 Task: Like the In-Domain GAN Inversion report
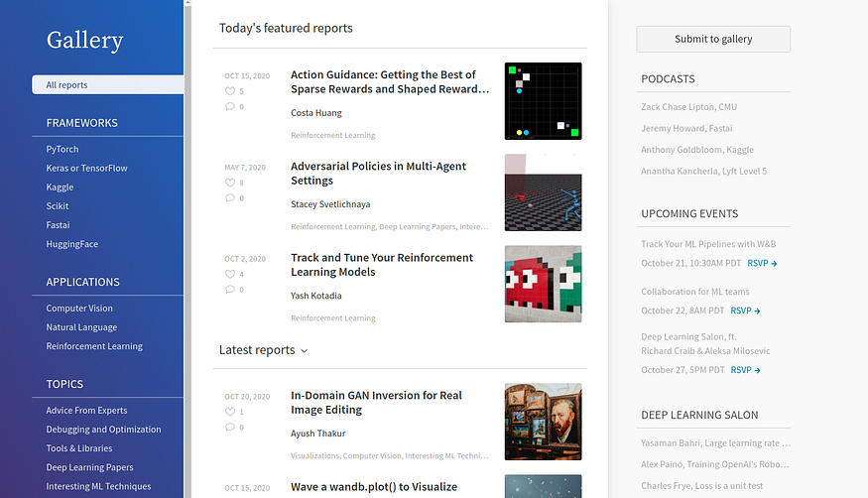point(230,412)
